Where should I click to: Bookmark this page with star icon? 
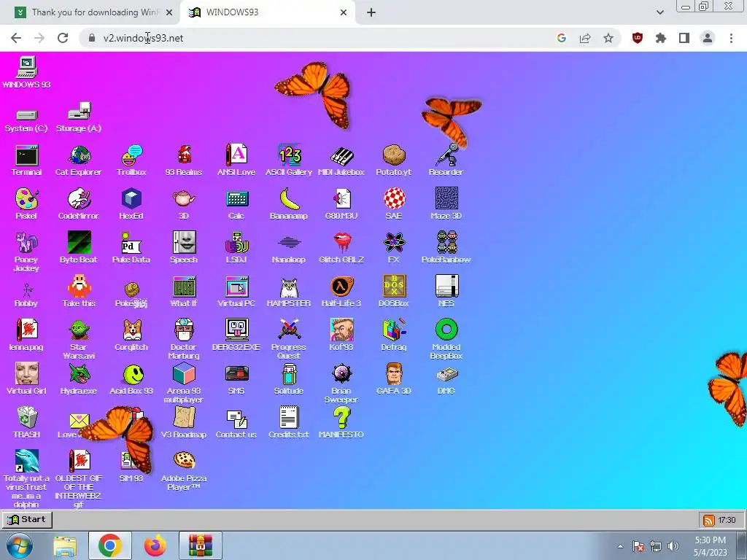[608, 38]
